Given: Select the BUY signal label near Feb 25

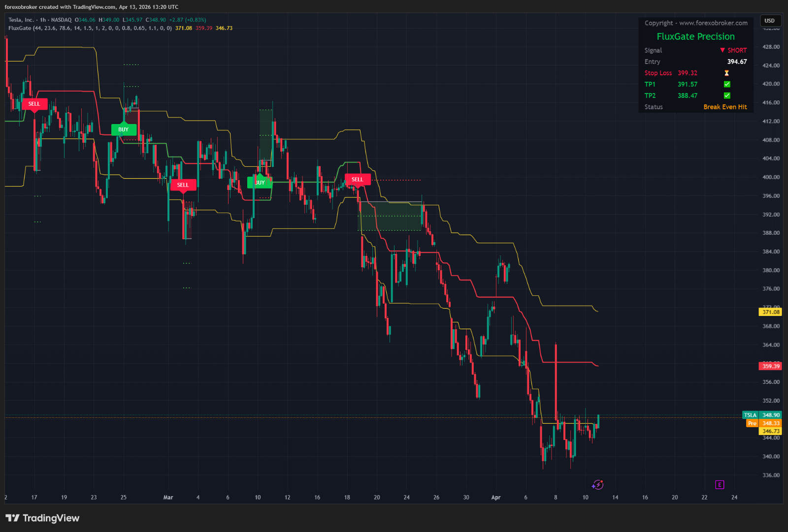Looking at the screenshot, I should (123, 129).
